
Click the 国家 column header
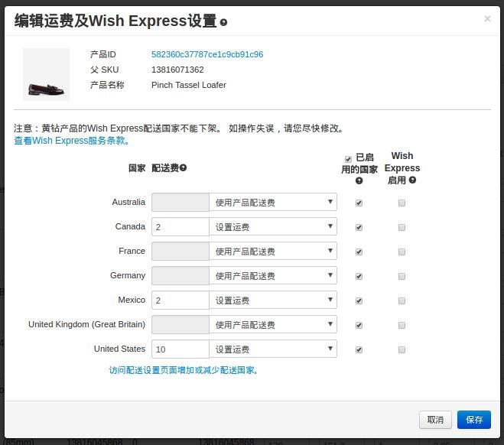137,168
